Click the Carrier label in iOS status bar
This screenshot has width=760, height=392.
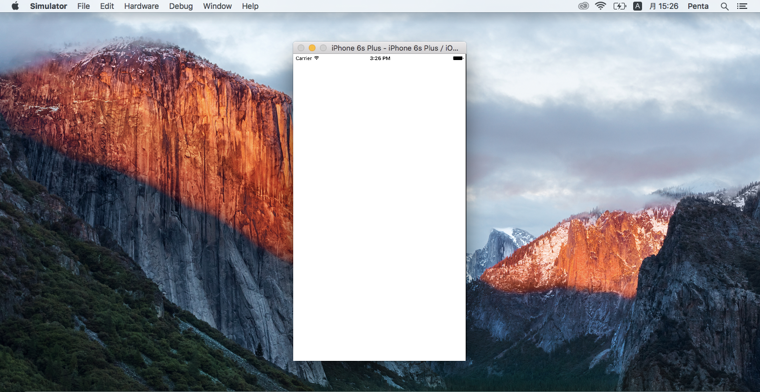coord(304,58)
